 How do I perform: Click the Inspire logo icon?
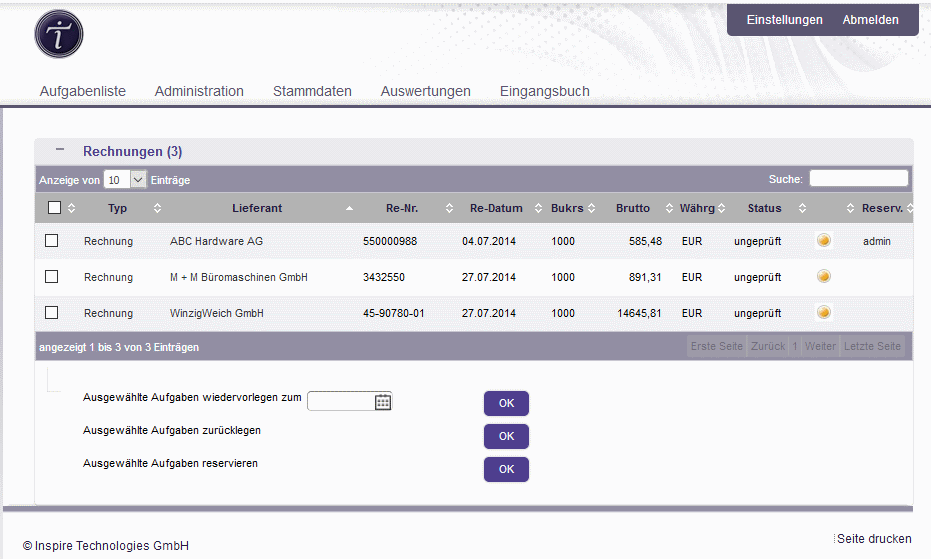click(x=59, y=34)
